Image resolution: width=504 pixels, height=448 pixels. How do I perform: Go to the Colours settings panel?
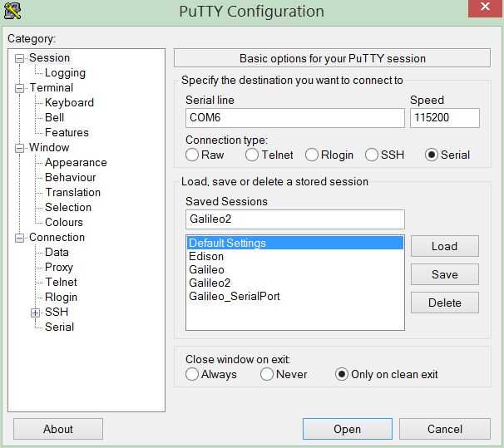pos(64,223)
